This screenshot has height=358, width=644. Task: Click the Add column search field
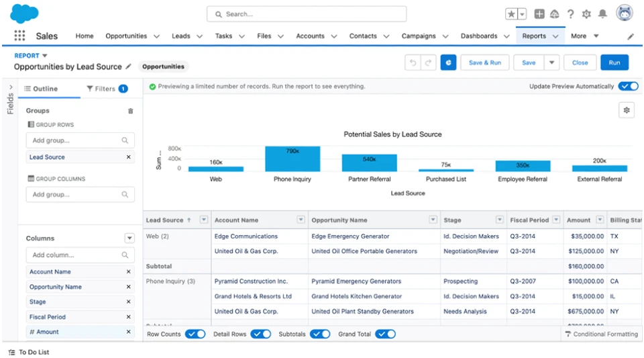[x=80, y=255]
